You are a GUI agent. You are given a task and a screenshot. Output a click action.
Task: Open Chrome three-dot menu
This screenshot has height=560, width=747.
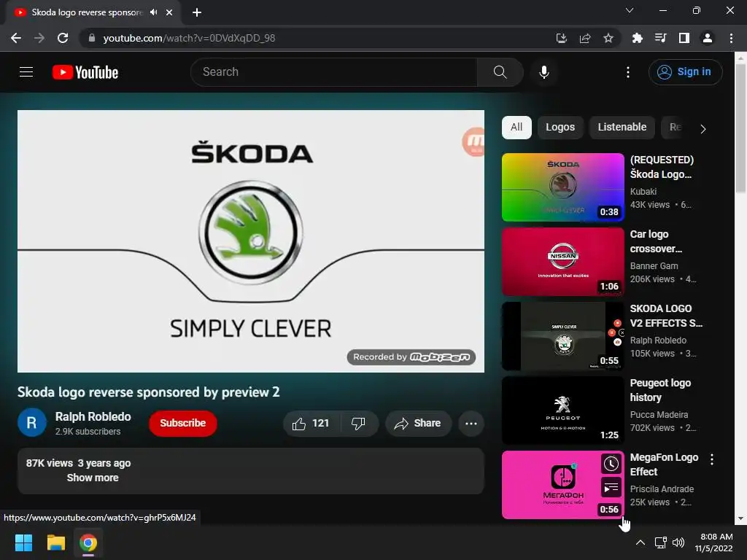731,38
